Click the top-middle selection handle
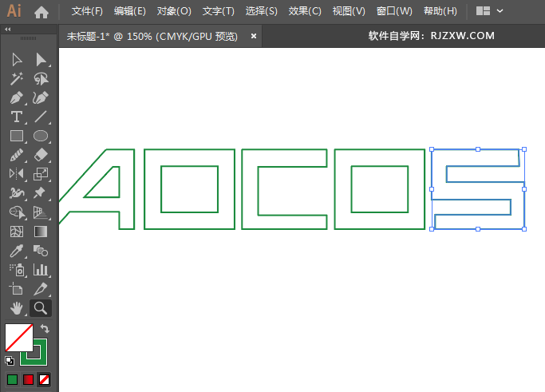The width and height of the screenshot is (545, 392). point(478,149)
